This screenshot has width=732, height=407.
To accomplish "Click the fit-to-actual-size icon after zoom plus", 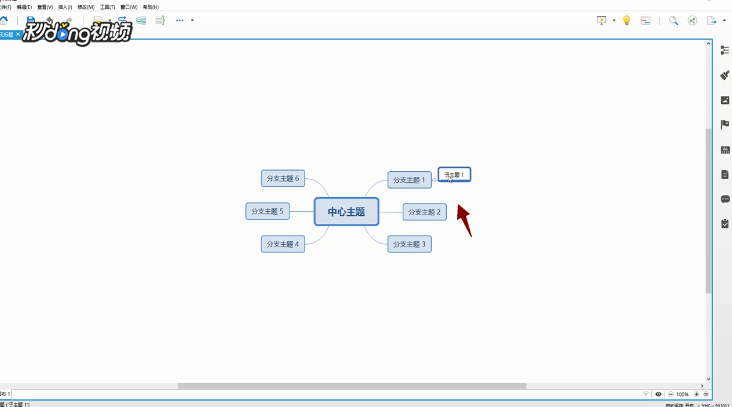I will [x=706, y=394].
